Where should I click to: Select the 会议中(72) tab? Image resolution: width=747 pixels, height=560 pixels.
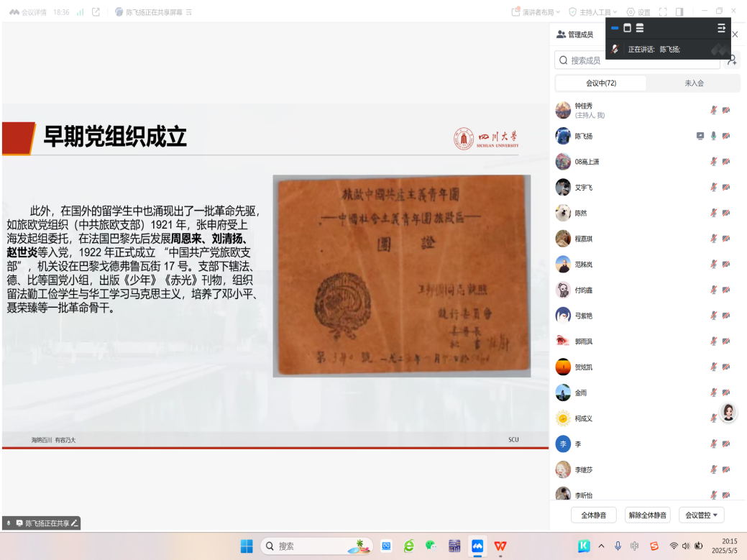click(x=601, y=83)
